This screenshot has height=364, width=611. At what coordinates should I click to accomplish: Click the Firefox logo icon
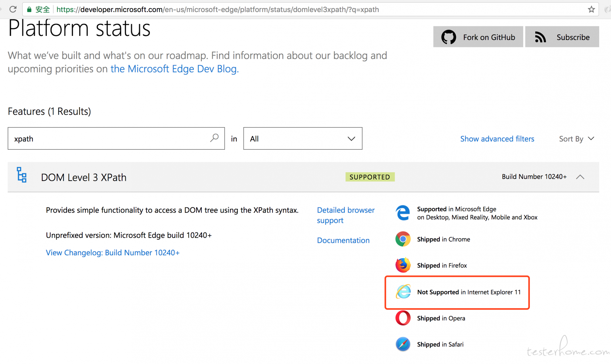[x=403, y=265]
